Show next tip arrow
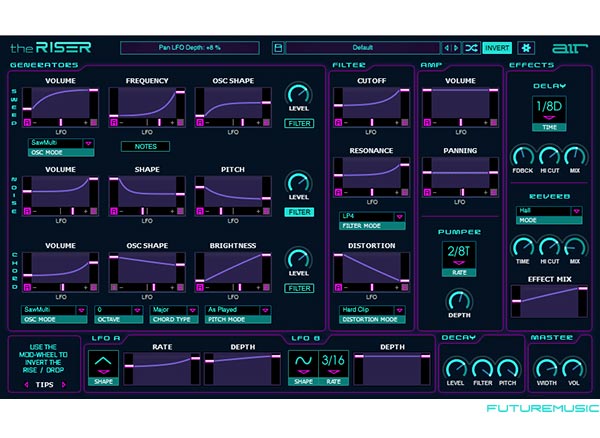The width and height of the screenshot is (600, 438). coord(64,384)
